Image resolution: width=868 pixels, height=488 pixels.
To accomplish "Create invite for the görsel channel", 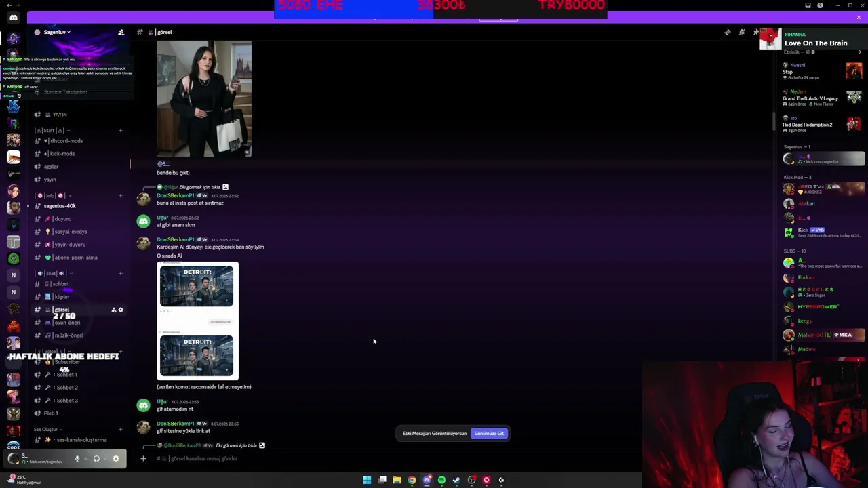I will 113,310.
